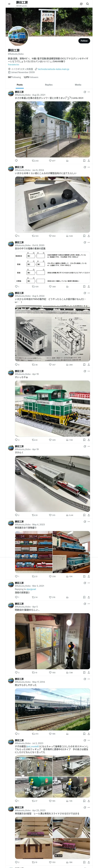Click the Follow button

84,41
